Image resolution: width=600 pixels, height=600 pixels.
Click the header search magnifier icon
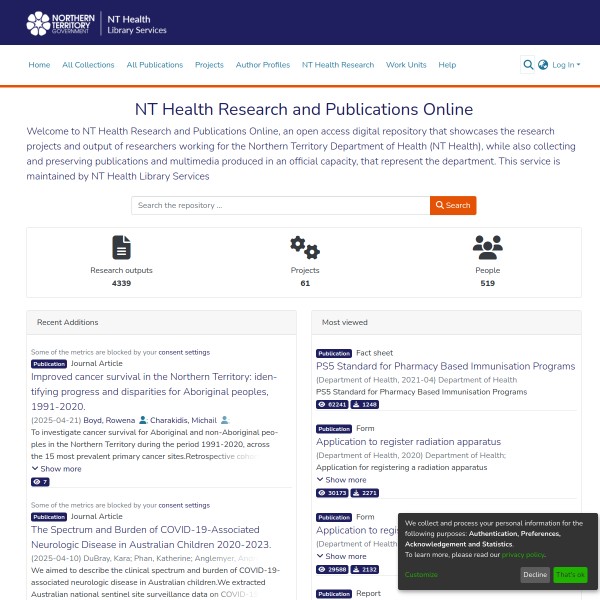(528, 65)
